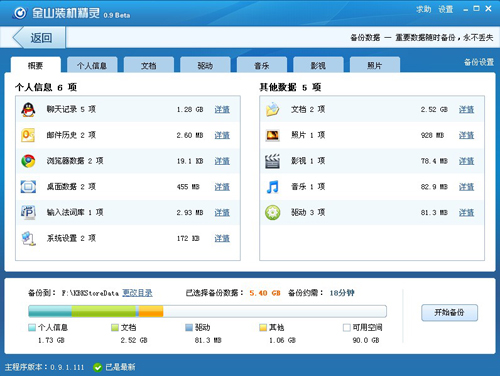Click the Chrome browser data icon
This screenshot has height=376, width=500.
pyautogui.click(x=28, y=161)
